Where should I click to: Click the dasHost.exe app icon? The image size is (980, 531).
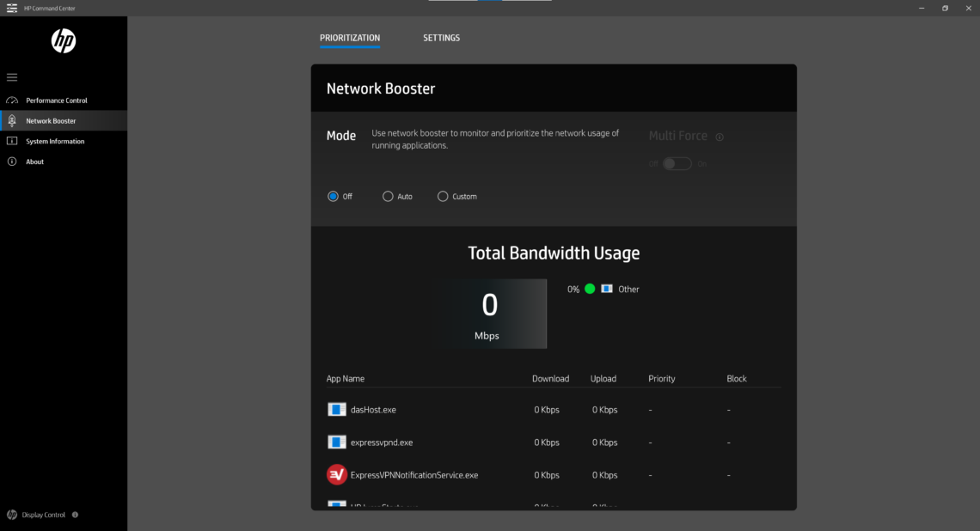pos(336,410)
